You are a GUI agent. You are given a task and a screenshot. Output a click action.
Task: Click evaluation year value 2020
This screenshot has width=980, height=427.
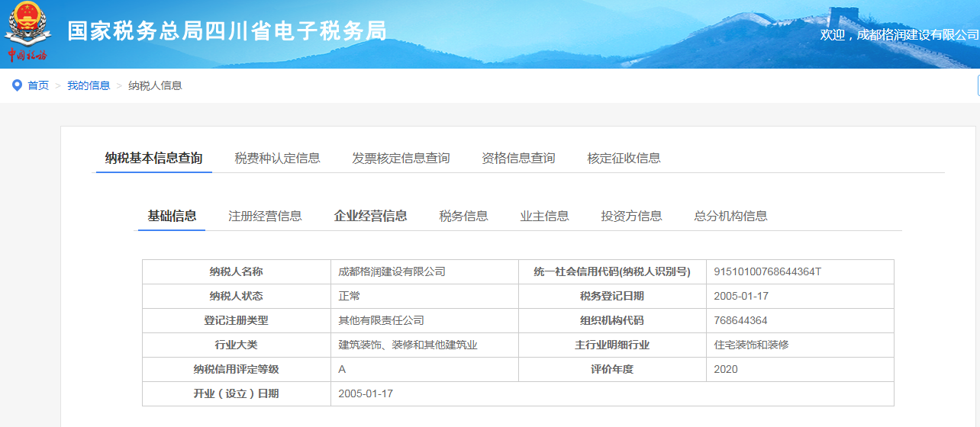pos(726,369)
